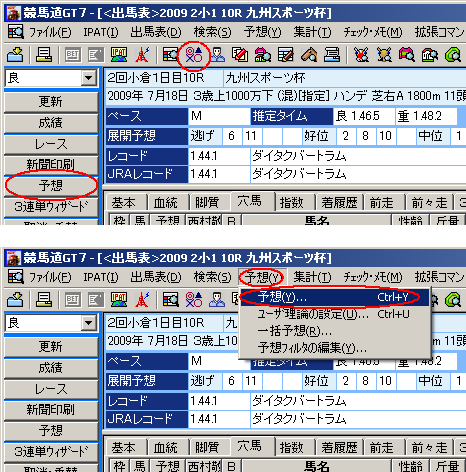Image resolution: width=466 pixels, height=472 pixels.
Task: Click the download data icon in upper screenshot toolbar
Action: [15, 55]
